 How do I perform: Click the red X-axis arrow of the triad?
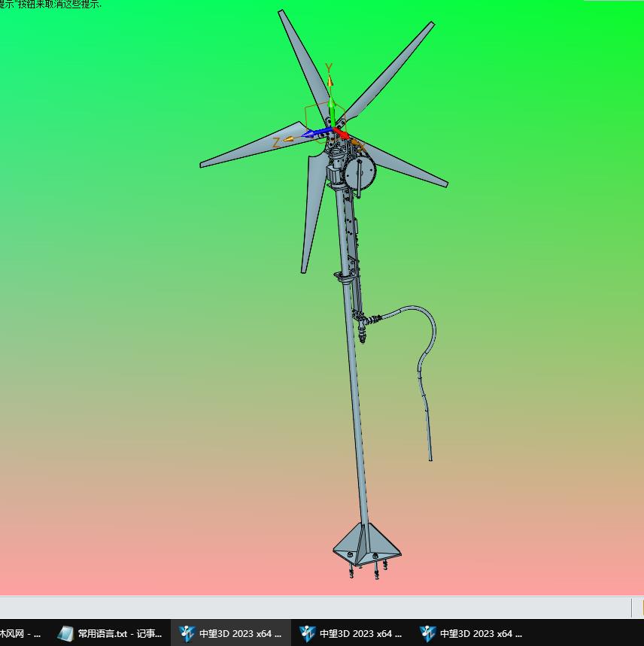pyautogui.click(x=342, y=133)
